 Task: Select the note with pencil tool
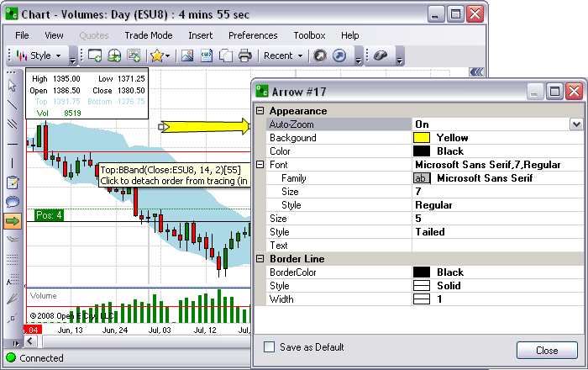pos(13,182)
